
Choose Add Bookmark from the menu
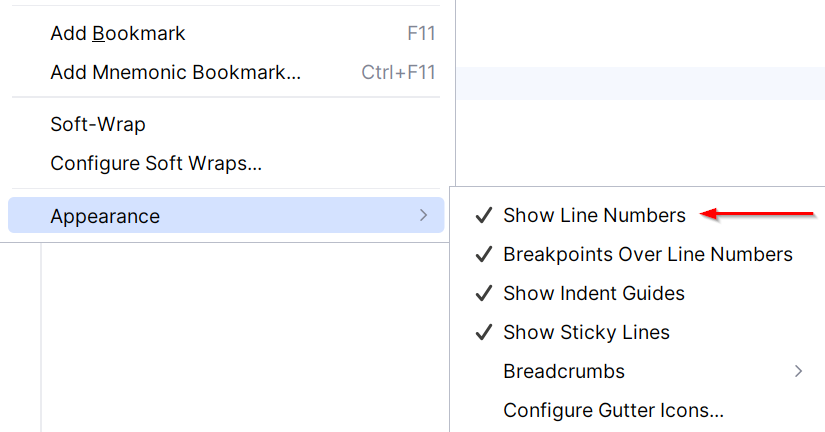(118, 34)
